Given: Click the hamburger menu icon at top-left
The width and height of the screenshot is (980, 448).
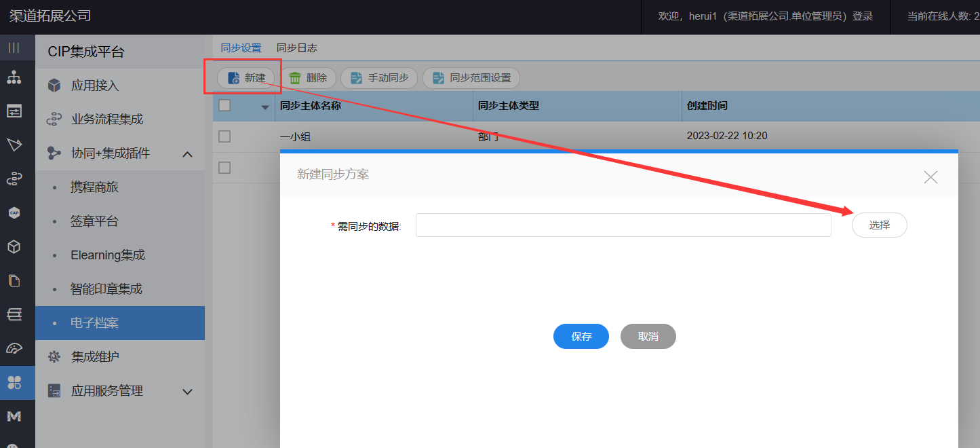Looking at the screenshot, I should [14, 48].
